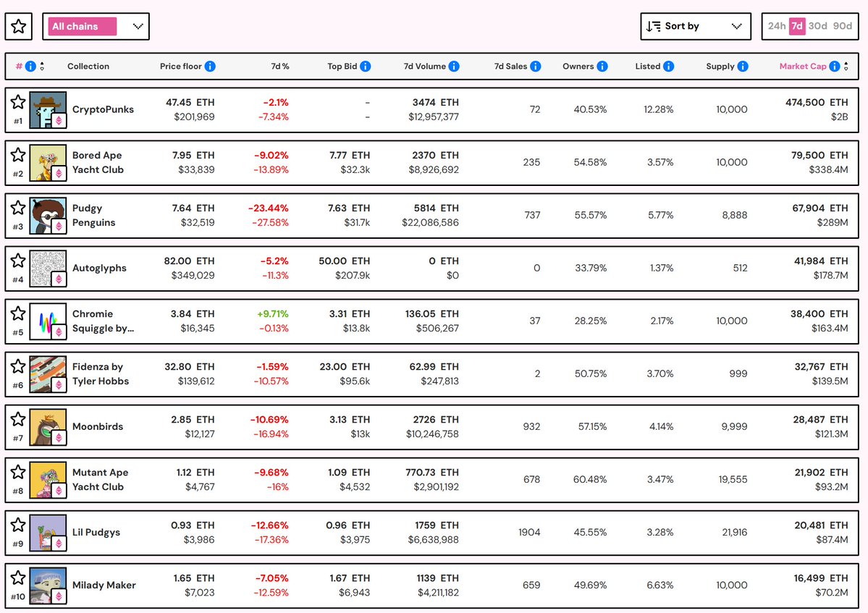Click the Owners info icon
This screenshot has height=613, width=868.
click(x=602, y=67)
